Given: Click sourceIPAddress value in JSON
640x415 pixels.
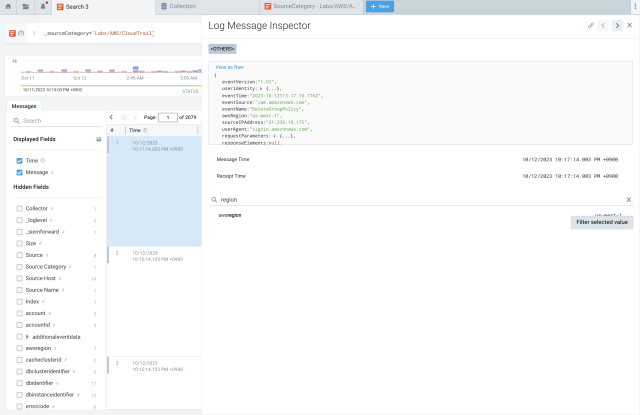Looking at the screenshot, I should pyautogui.click(x=288, y=122).
